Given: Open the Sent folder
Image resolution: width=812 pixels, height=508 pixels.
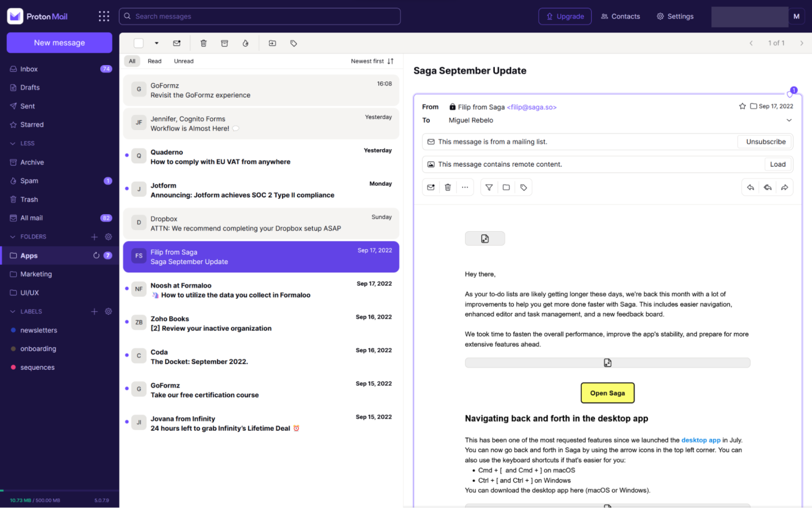Looking at the screenshot, I should [60, 106].
